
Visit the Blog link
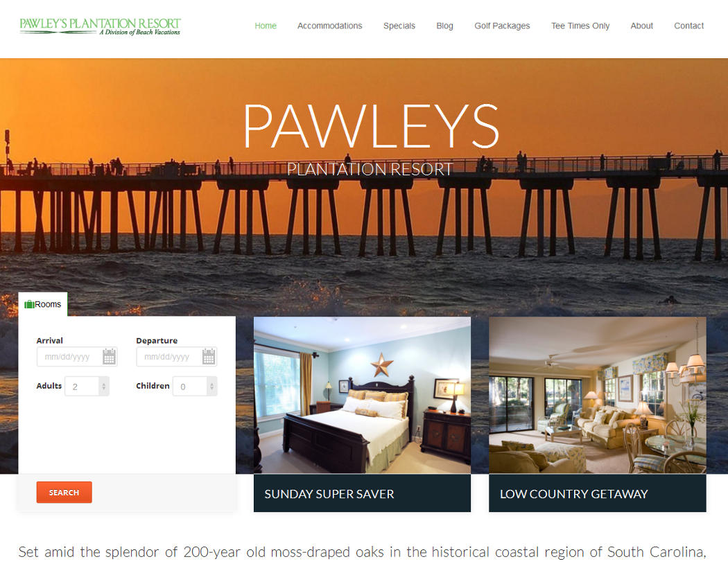point(445,26)
